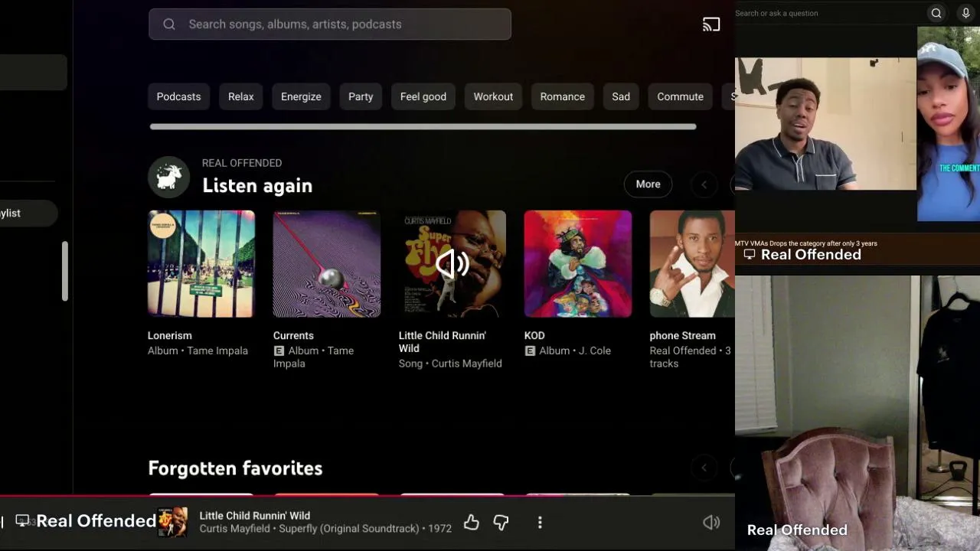Click the goat profile avatar beside Listen again
Screen dimensions: 980x551
coord(168,178)
